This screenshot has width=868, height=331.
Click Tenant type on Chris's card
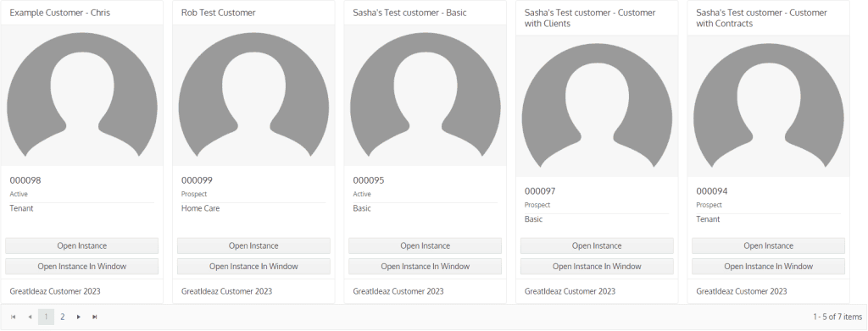click(x=21, y=208)
